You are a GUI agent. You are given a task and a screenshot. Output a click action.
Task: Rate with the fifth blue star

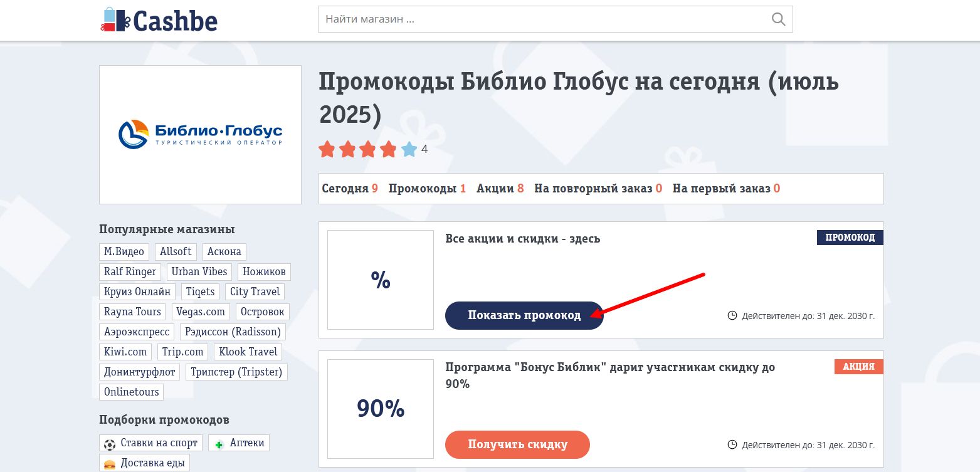pos(409,149)
